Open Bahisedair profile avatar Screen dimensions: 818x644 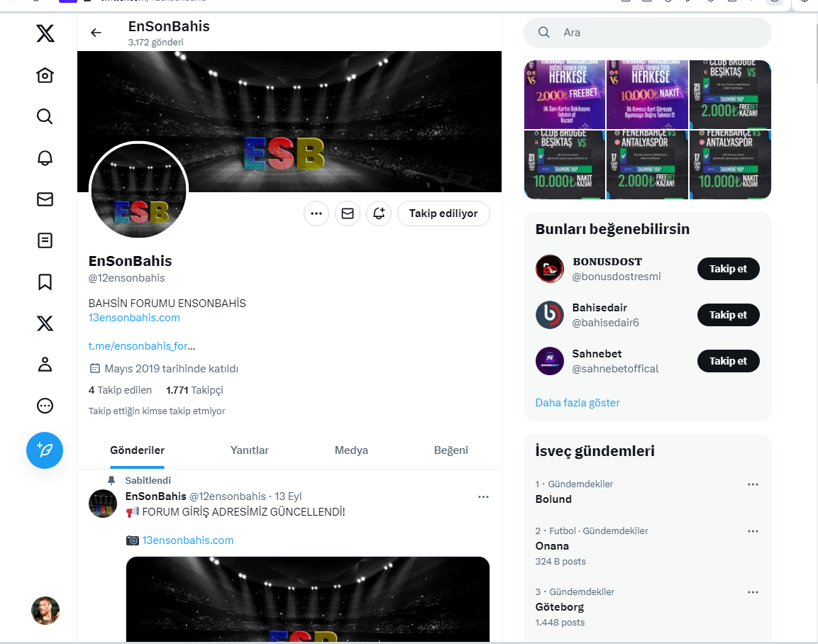550,315
